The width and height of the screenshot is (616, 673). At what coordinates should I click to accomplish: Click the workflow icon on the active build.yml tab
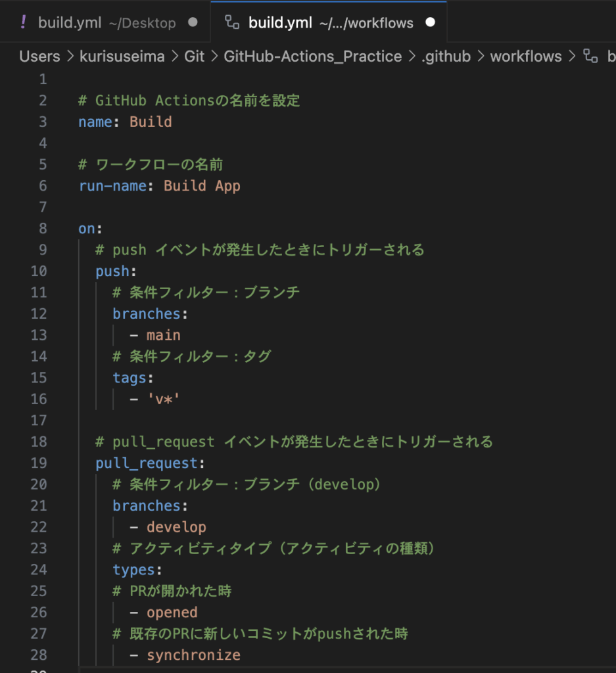231,23
